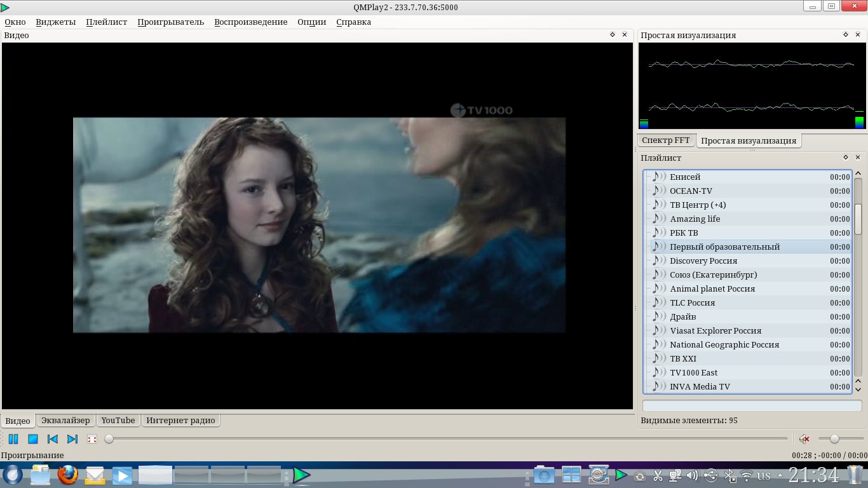Float the Видео panel using its diamond icon

click(x=612, y=35)
